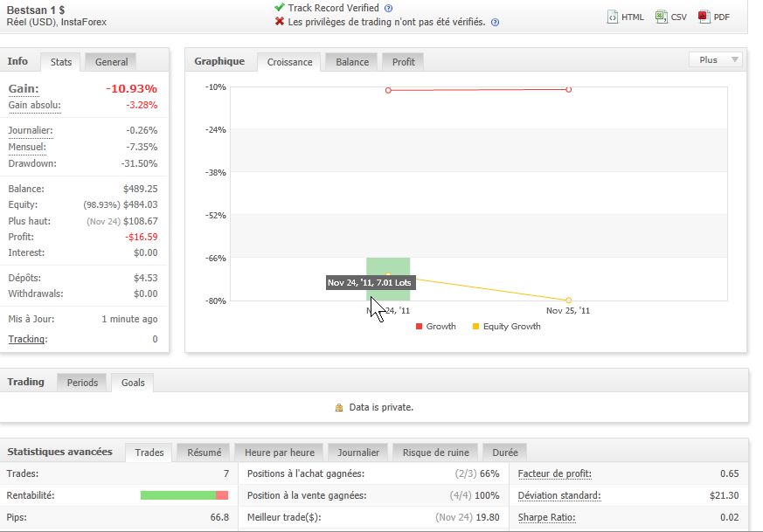Export the report as HTML
763x532 pixels.
tap(626, 17)
